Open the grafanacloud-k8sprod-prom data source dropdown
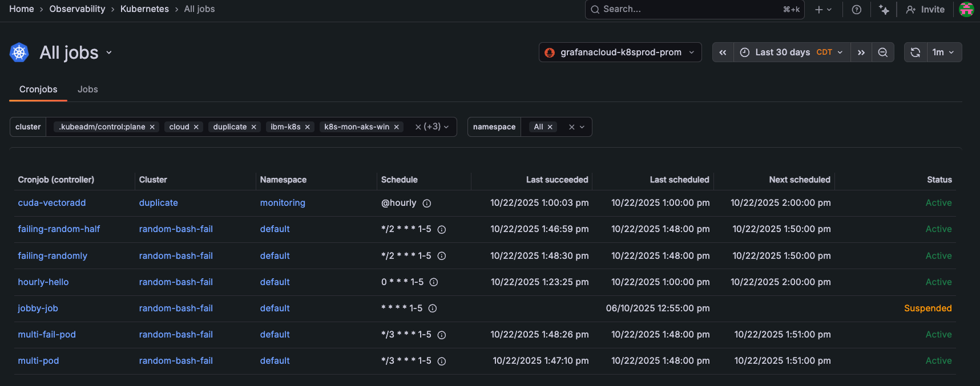The image size is (980, 386). coord(620,52)
